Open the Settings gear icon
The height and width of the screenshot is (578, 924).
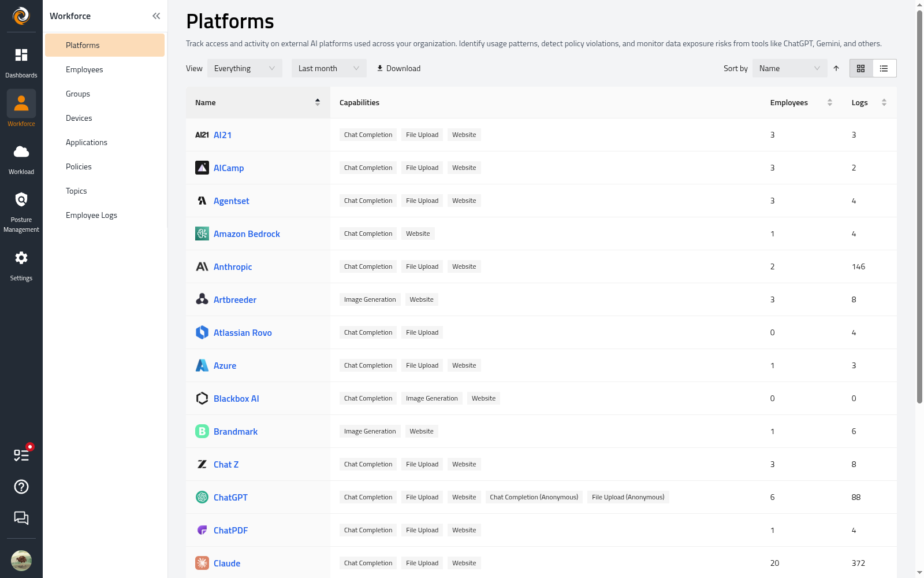point(21,258)
